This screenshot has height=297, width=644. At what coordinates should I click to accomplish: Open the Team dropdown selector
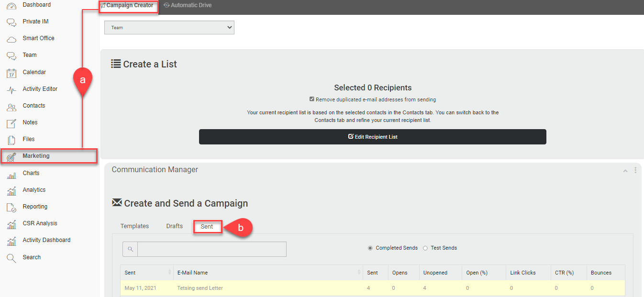(x=169, y=28)
